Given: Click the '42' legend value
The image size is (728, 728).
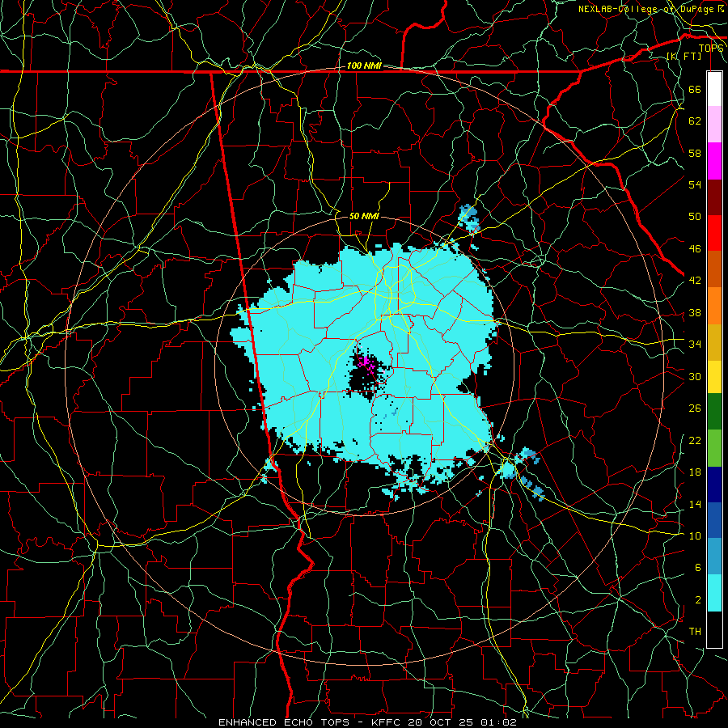Looking at the screenshot, I should click(x=695, y=281).
